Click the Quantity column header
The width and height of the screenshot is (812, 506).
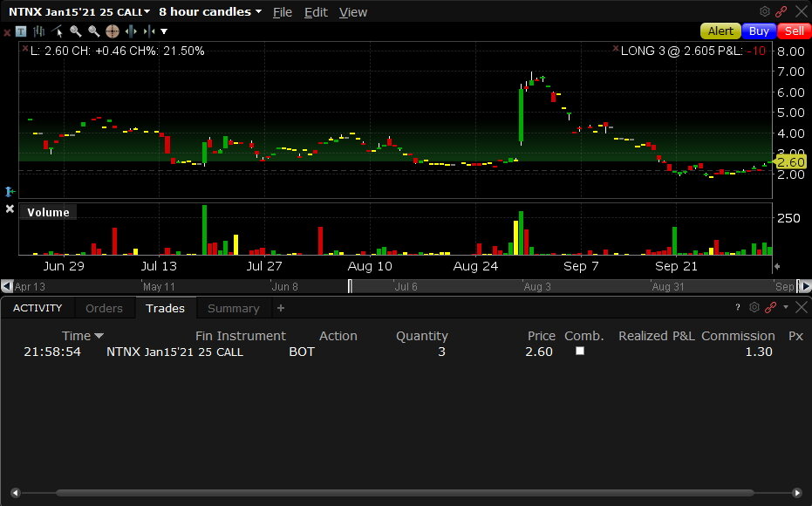click(x=422, y=336)
